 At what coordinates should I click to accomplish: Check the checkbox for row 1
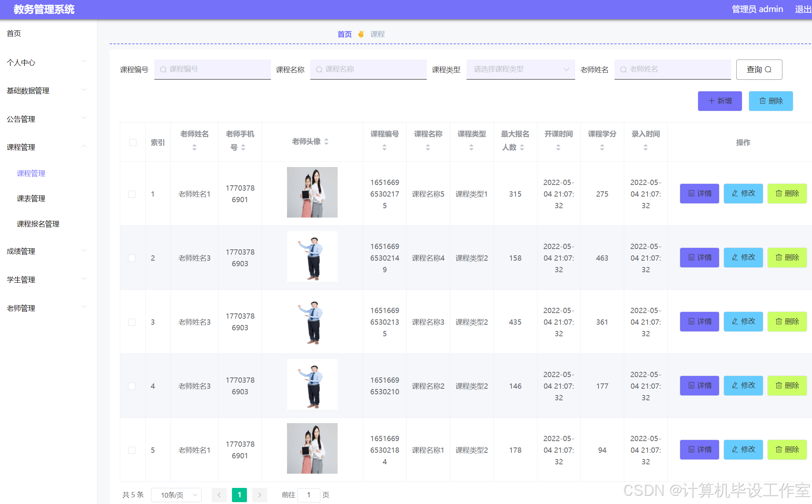132,194
